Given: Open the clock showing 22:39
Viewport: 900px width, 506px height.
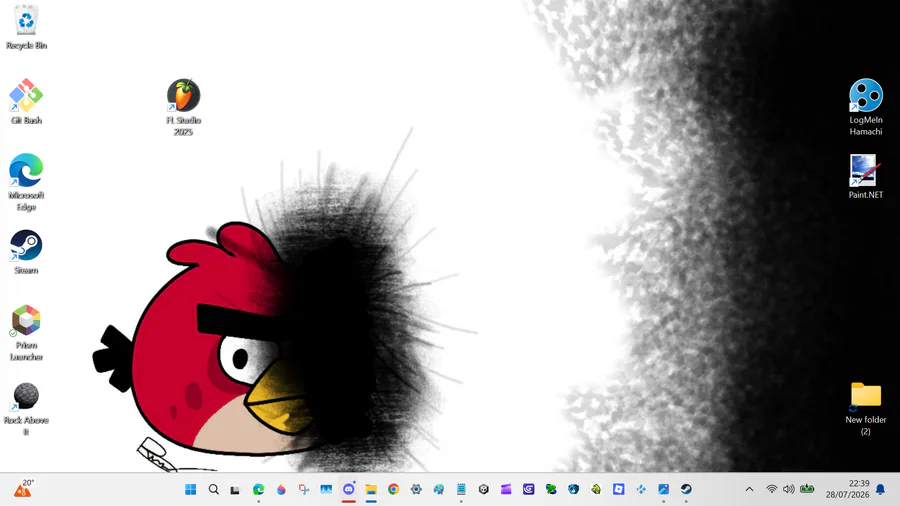Looking at the screenshot, I should 848,489.
